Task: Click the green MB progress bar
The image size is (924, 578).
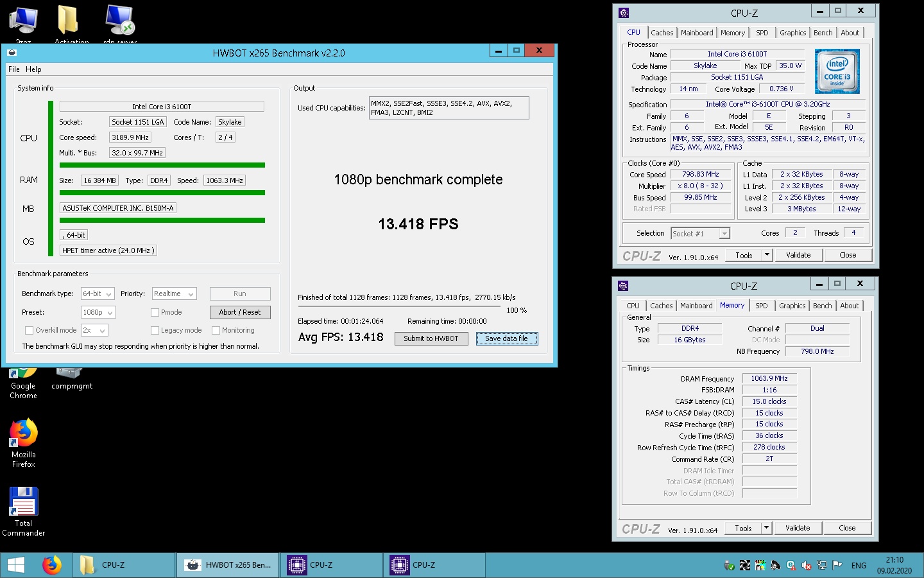Action: coord(162,220)
